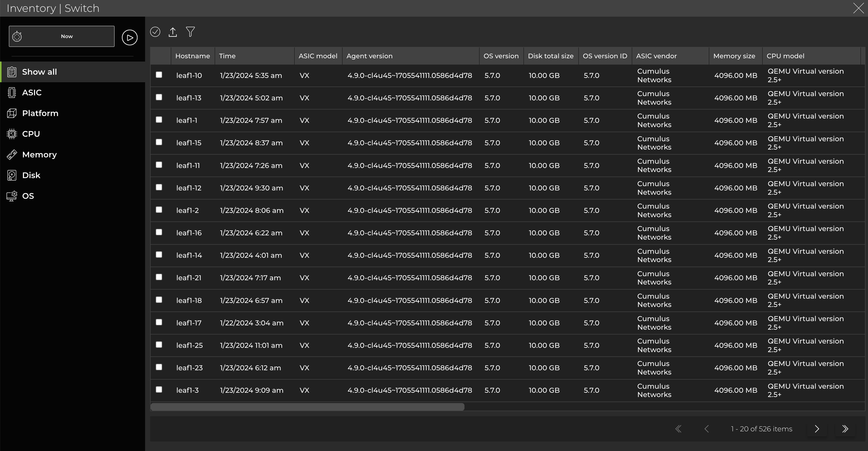
Task: Go to next page chevron
Action: pyautogui.click(x=817, y=429)
